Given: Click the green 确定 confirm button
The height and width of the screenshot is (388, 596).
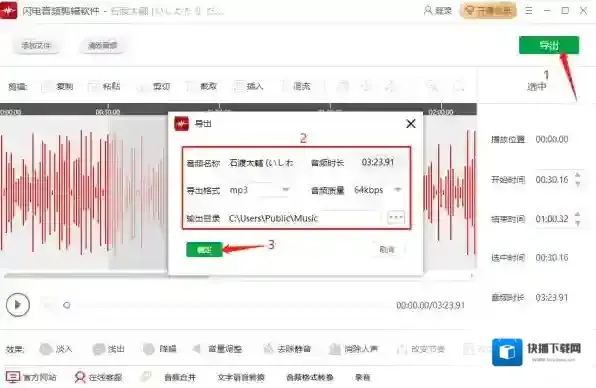Looking at the screenshot, I should [x=204, y=250].
